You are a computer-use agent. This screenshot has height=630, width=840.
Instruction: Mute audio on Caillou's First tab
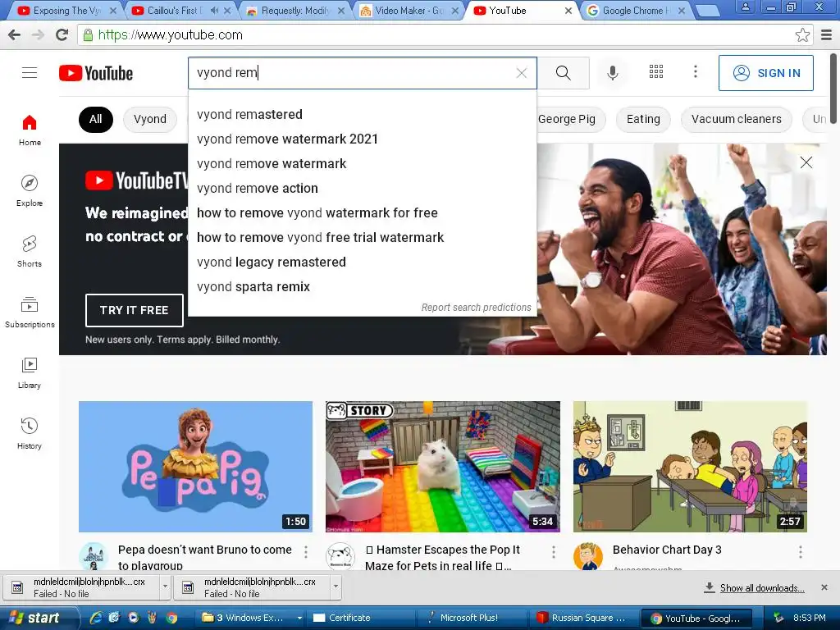[x=214, y=11]
